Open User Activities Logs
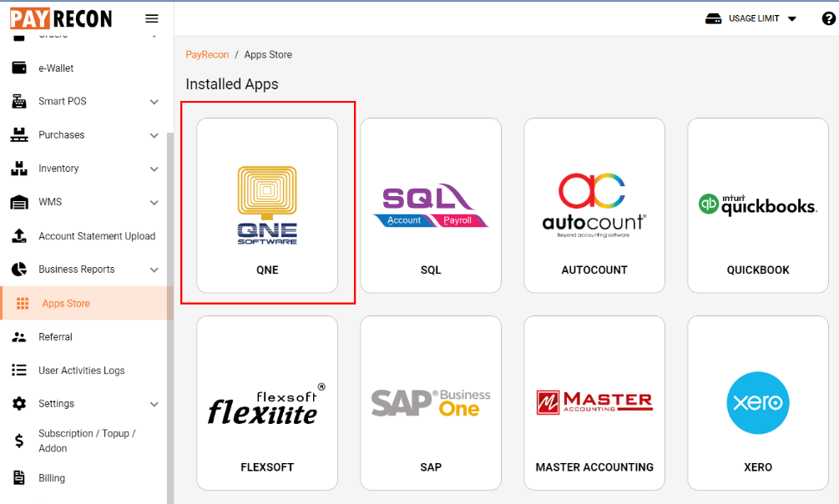Viewport: 839px width, 504px height. (x=83, y=370)
